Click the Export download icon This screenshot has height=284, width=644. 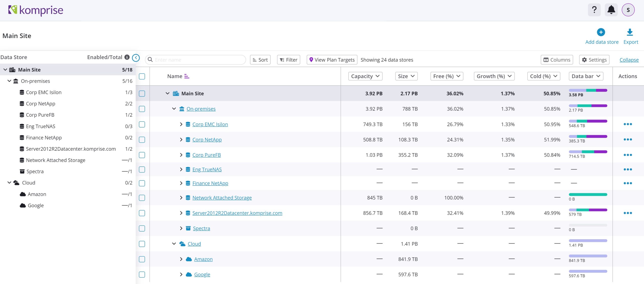[x=630, y=32]
